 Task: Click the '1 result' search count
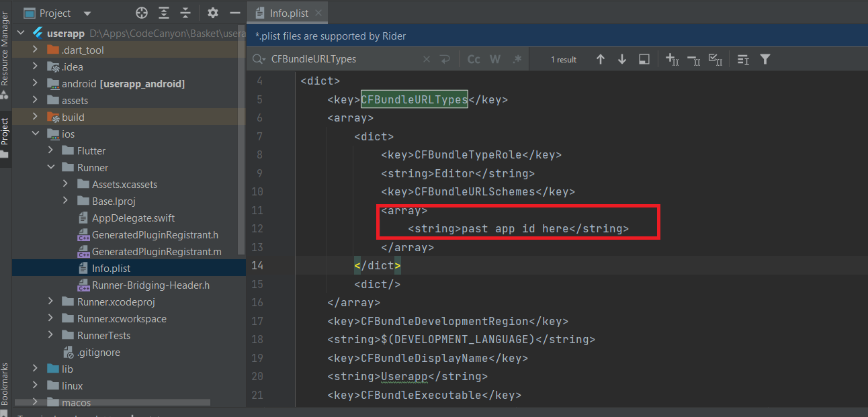point(564,60)
